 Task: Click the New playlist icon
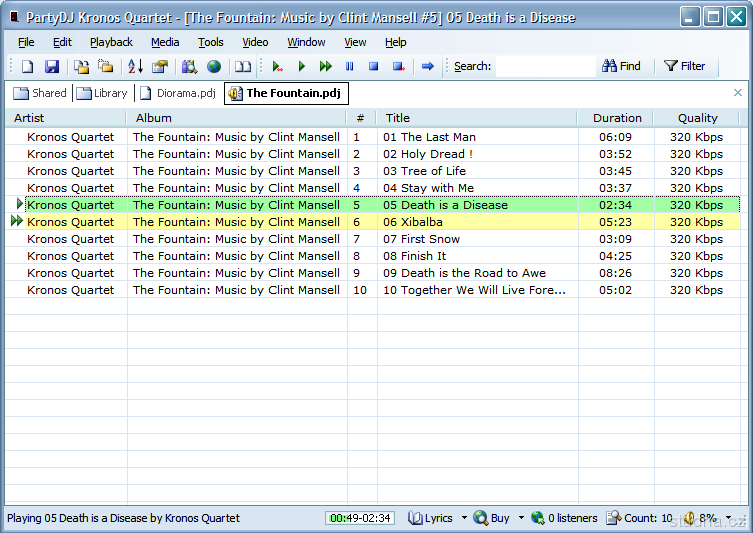coord(28,67)
